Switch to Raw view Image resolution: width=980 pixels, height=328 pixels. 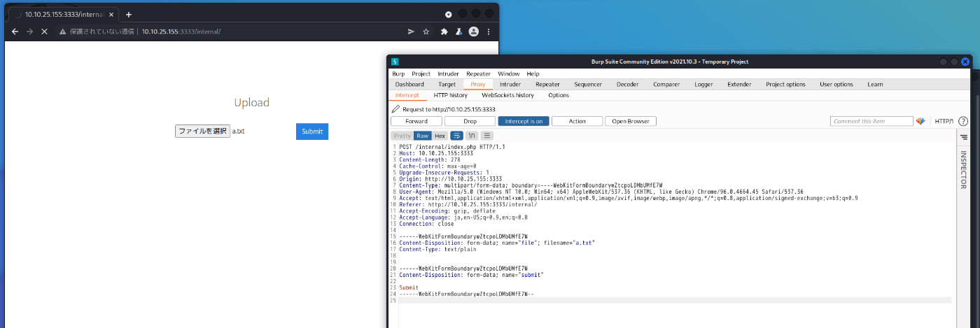(422, 136)
